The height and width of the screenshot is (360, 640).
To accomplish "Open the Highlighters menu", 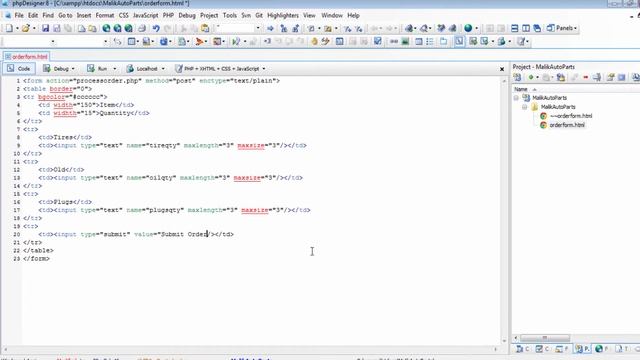I will tap(283, 16).
